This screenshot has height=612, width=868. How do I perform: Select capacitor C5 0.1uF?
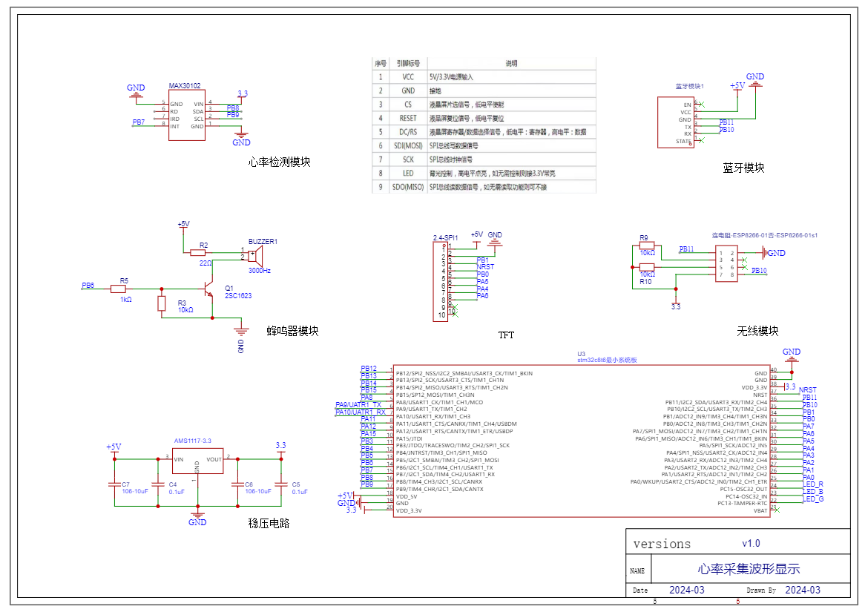tap(281, 484)
